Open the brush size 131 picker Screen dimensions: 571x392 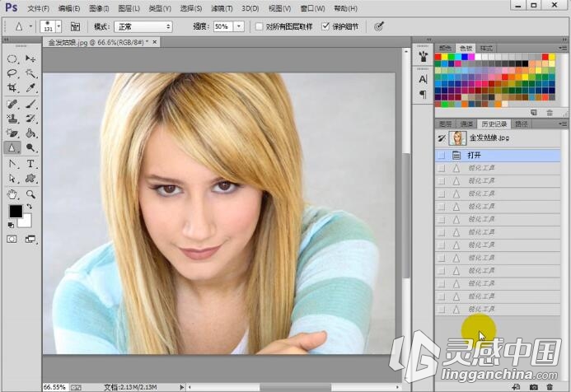coord(59,26)
